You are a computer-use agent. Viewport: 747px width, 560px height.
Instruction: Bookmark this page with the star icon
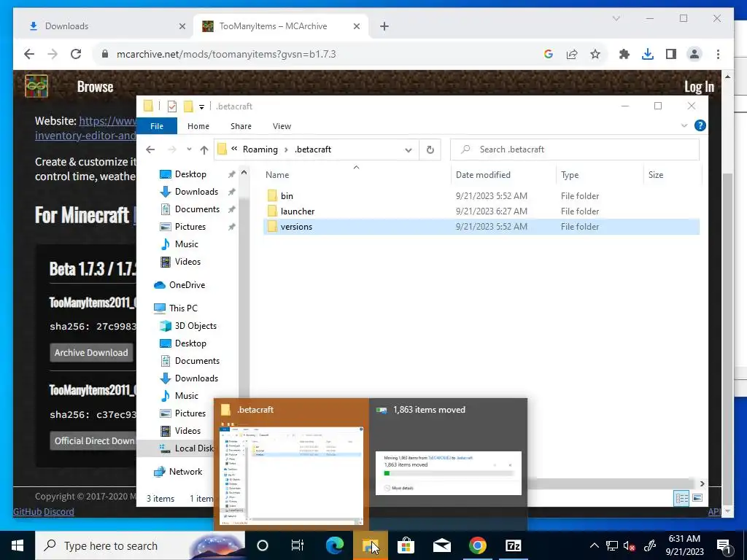[x=595, y=54]
